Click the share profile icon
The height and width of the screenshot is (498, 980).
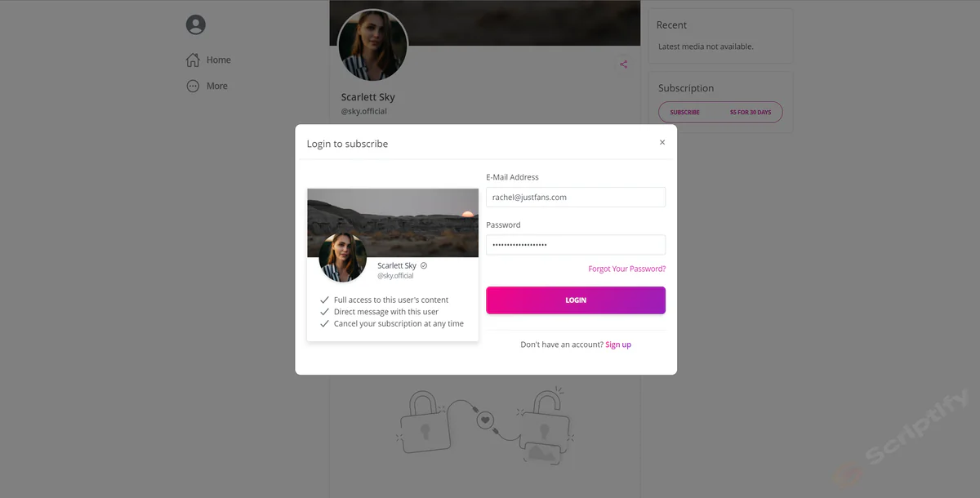[x=624, y=64]
